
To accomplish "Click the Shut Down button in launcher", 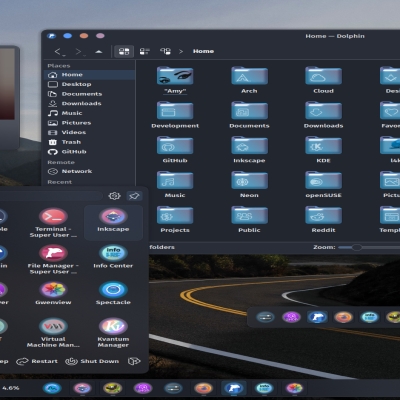I will (92, 361).
